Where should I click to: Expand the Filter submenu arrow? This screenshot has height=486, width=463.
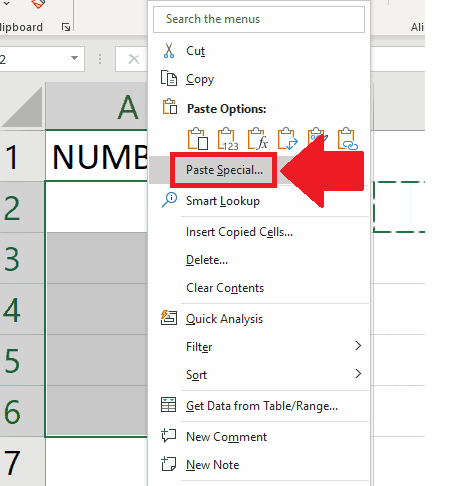point(358,346)
